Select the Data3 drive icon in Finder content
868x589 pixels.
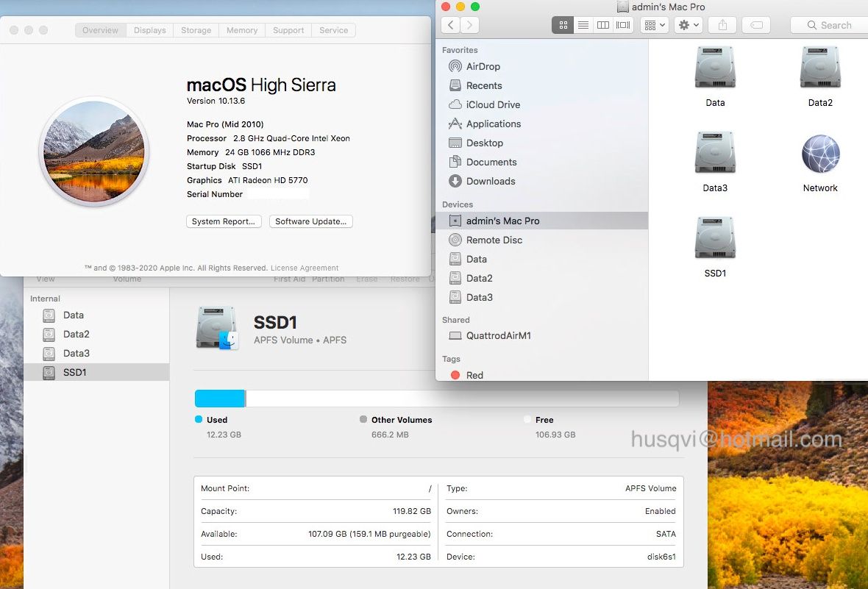(715, 153)
